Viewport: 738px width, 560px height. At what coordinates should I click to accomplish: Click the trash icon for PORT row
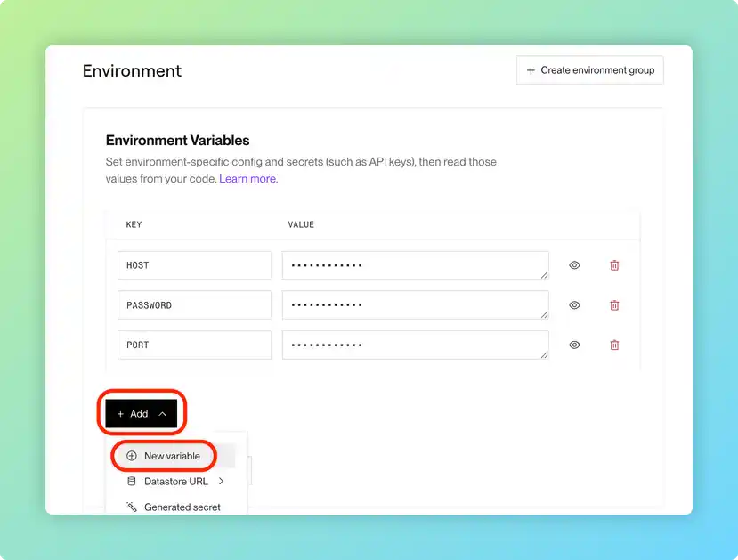pos(614,345)
